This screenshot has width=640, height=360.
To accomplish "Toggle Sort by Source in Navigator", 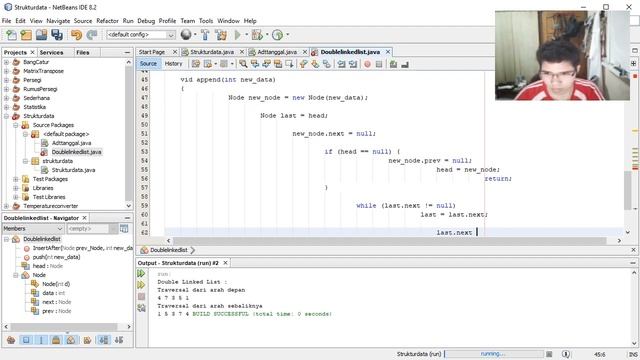I will [x=119, y=340].
